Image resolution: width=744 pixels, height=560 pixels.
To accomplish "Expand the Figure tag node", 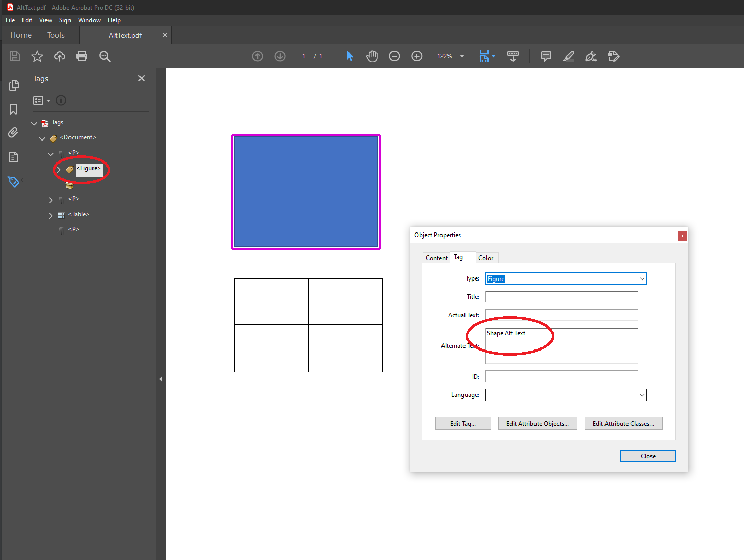I will [59, 169].
